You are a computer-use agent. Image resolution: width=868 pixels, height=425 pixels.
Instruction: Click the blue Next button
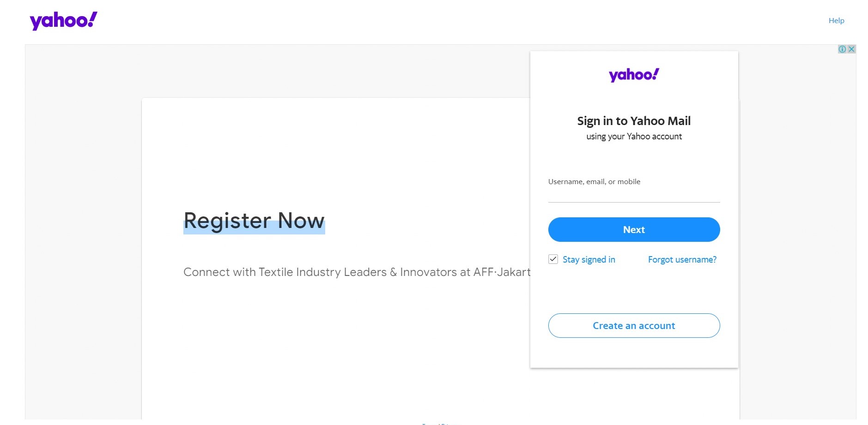(x=634, y=229)
